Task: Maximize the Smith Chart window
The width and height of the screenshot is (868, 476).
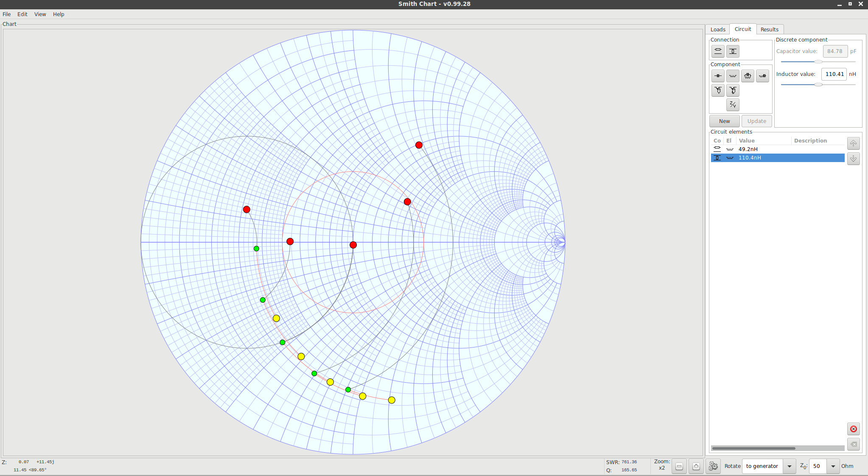Action: [850, 4]
